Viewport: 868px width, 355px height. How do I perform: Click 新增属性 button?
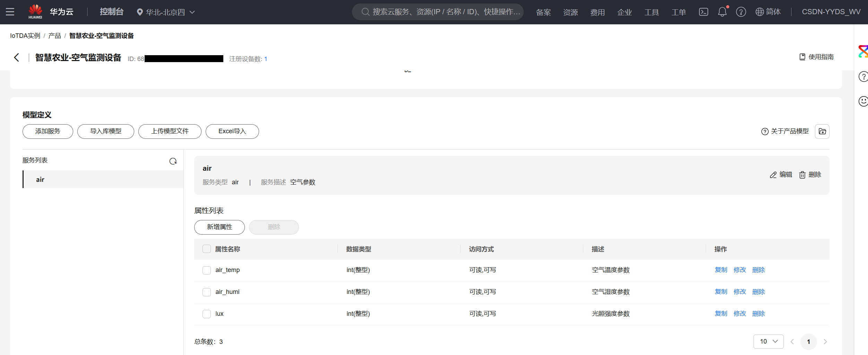(220, 227)
